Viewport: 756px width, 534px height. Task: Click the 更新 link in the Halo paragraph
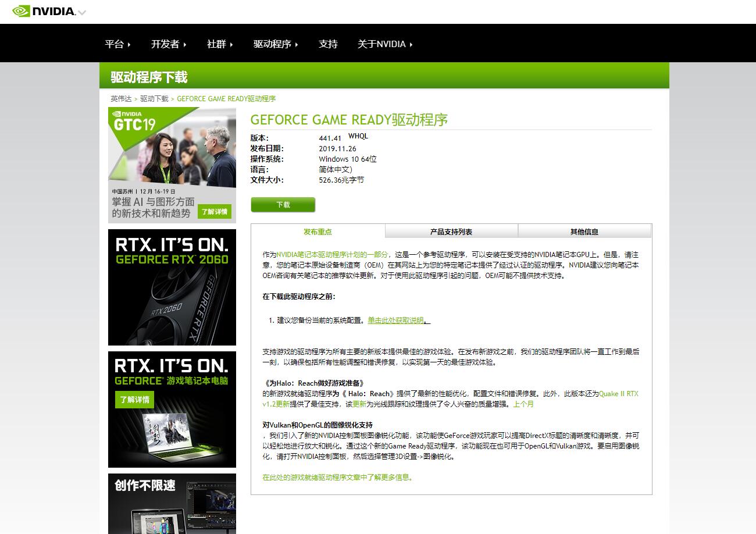(x=359, y=404)
